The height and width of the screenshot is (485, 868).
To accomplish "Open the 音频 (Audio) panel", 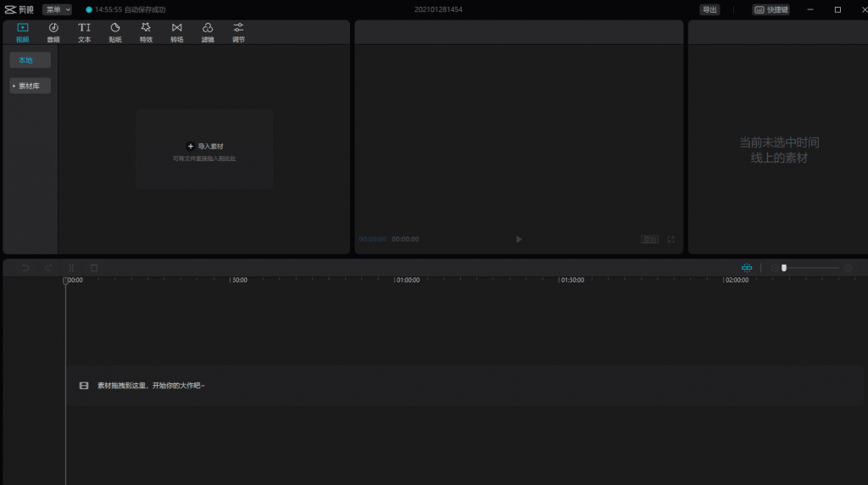I will point(53,32).
